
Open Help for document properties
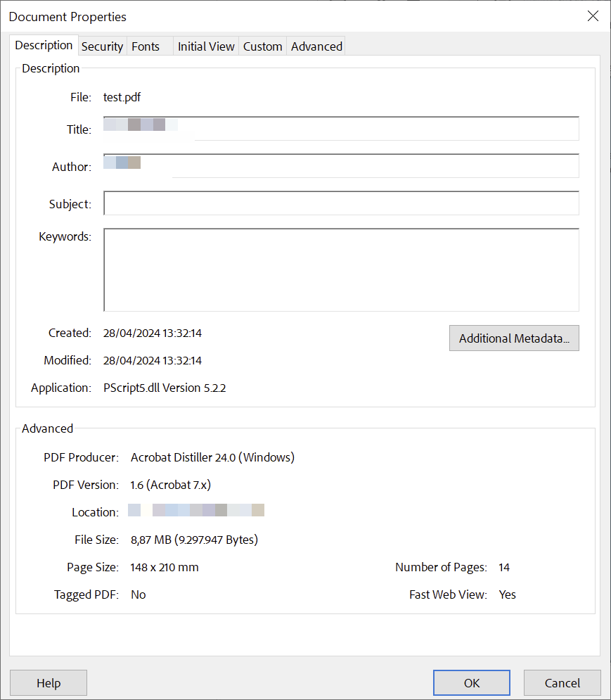(48, 682)
